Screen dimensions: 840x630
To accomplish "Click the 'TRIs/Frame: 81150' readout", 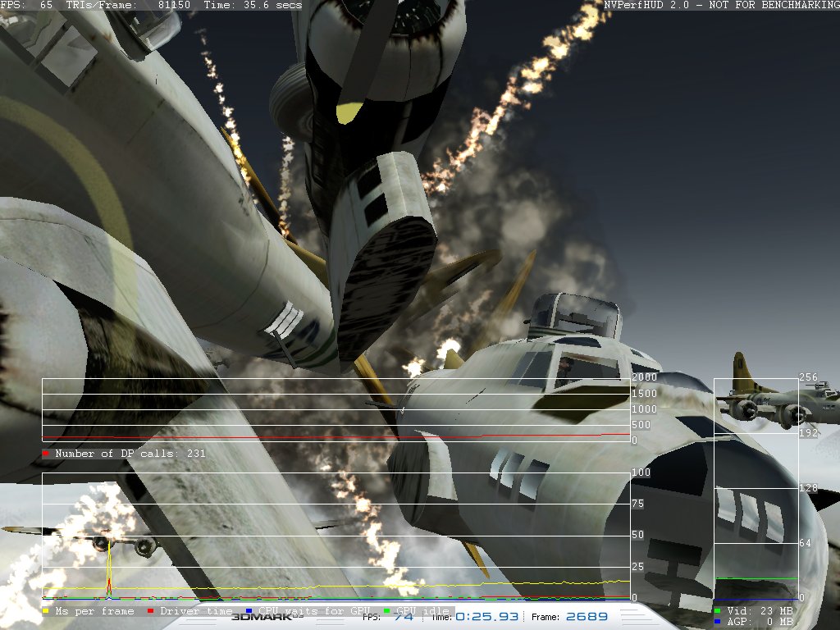I will [x=128, y=6].
